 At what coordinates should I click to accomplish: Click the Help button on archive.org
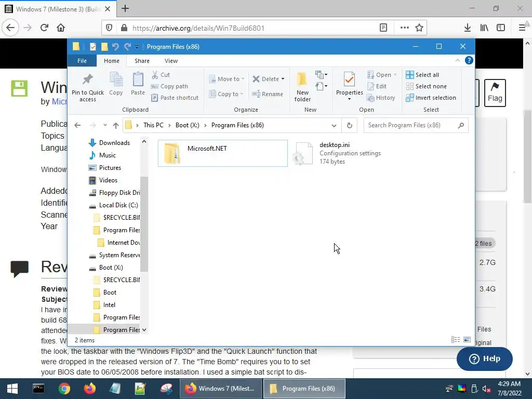click(485, 358)
